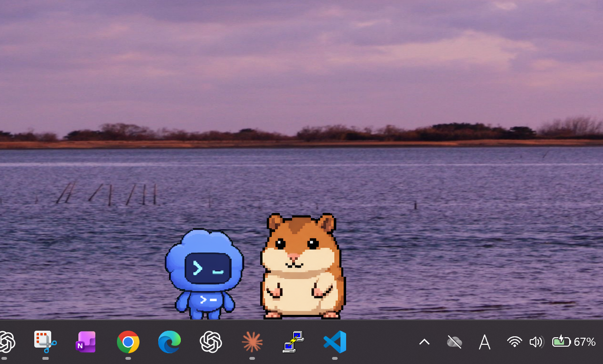The width and height of the screenshot is (603, 364).
Task: Open Google Chrome from the taskbar
Action: [128, 342]
